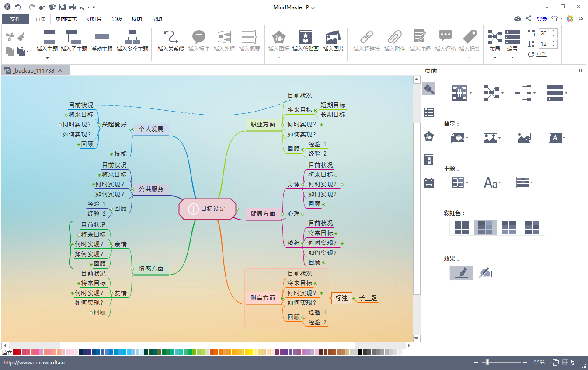The image size is (588, 370).
Task: Click 插入概要 summary icon
Action: pyautogui.click(x=250, y=37)
